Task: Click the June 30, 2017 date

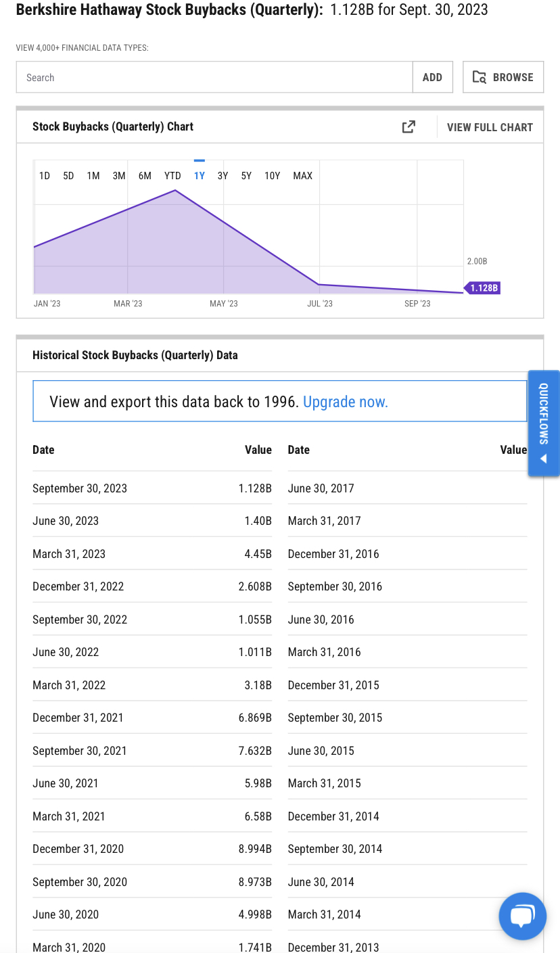Action: (x=321, y=488)
